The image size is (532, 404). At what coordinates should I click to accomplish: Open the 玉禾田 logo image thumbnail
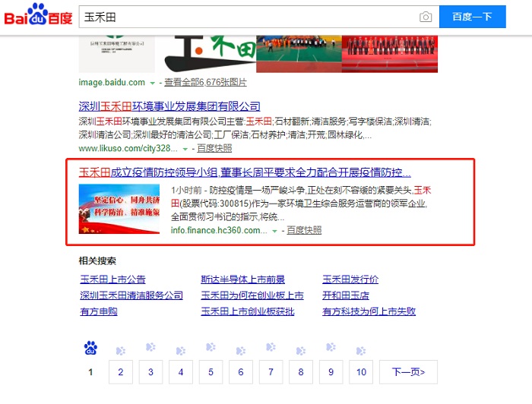tap(211, 54)
